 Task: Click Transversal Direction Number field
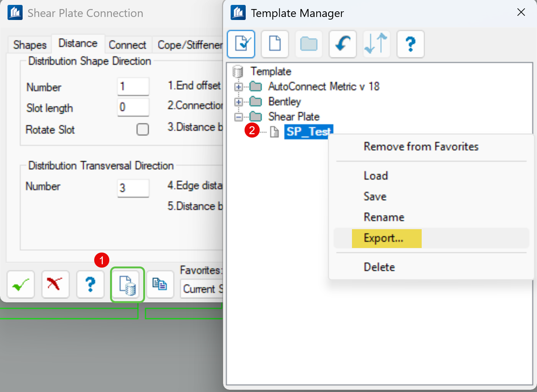pyautogui.click(x=133, y=188)
